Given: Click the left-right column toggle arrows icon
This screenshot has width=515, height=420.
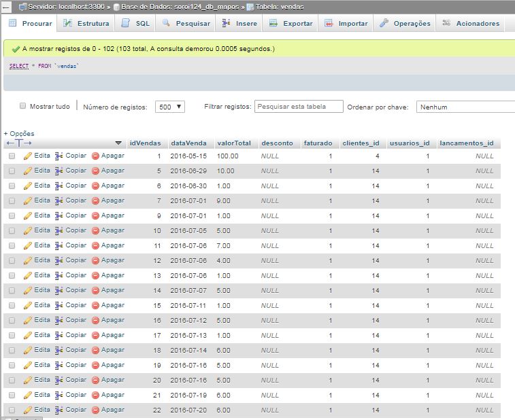Looking at the screenshot, I should [x=19, y=143].
